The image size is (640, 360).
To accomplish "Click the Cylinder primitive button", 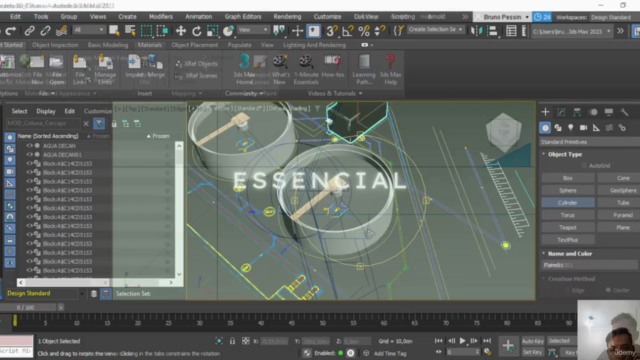I will click(568, 202).
